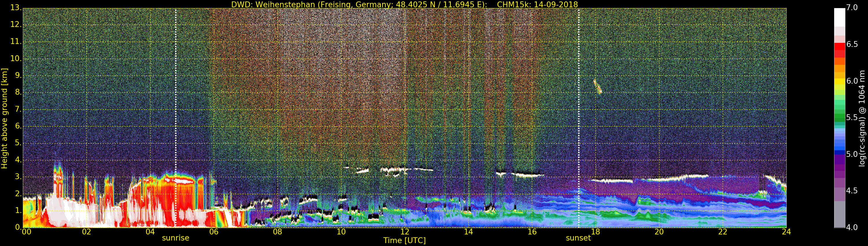Viewport: 868px width, 246px height.
Task: Click the '22' time tick label
Action: click(x=723, y=232)
